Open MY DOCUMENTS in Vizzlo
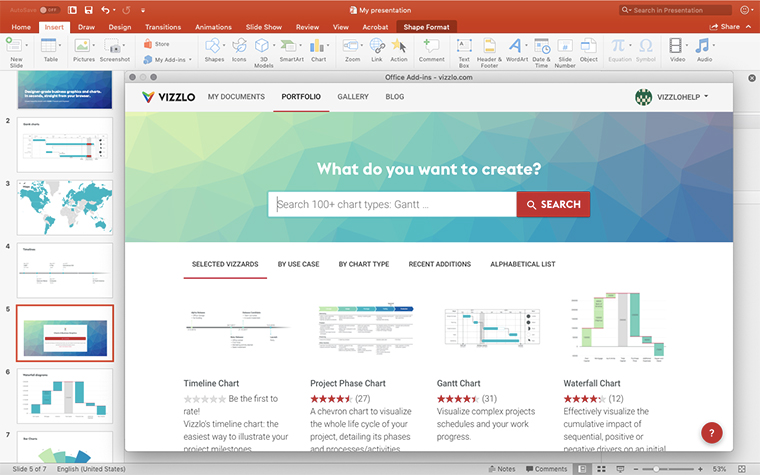 pyautogui.click(x=236, y=97)
